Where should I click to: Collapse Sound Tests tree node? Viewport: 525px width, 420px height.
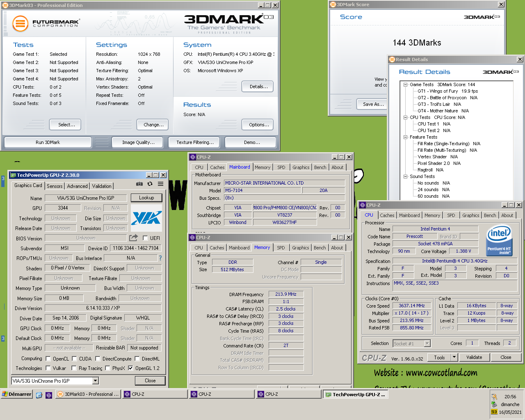[x=405, y=176]
